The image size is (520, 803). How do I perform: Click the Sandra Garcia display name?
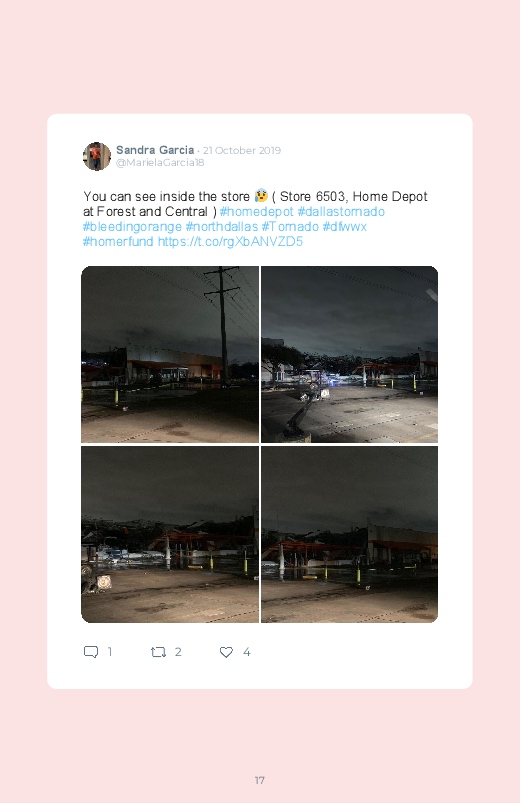tap(155, 150)
